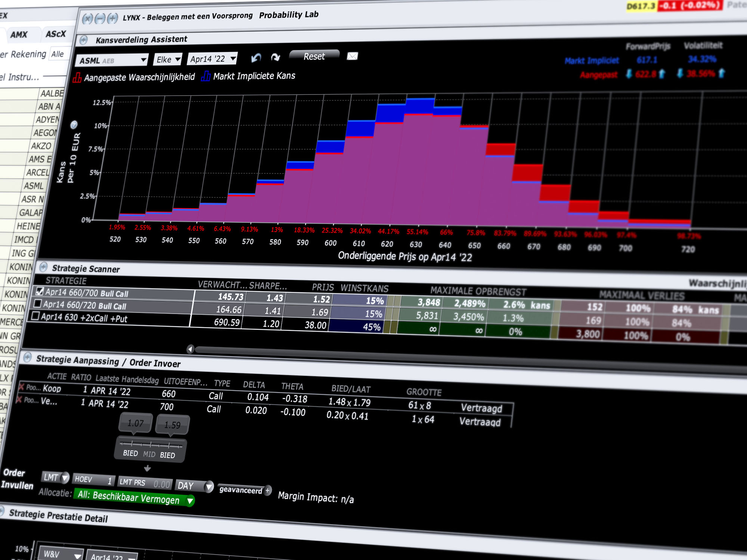Click the help icon beside the chart axis

click(74, 124)
